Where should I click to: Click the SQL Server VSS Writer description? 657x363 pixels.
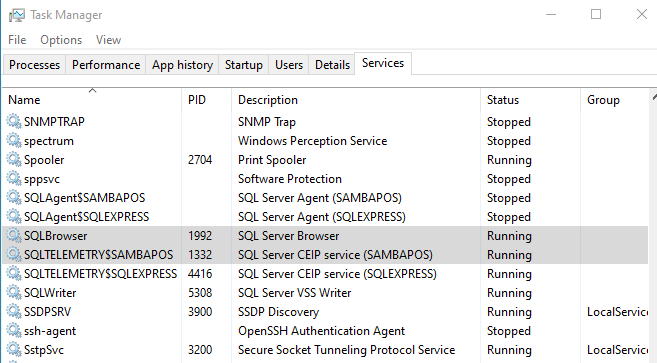[x=295, y=293]
